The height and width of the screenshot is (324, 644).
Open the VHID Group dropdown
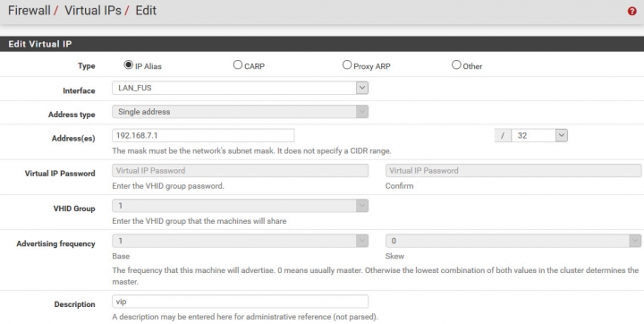(240, 206)
